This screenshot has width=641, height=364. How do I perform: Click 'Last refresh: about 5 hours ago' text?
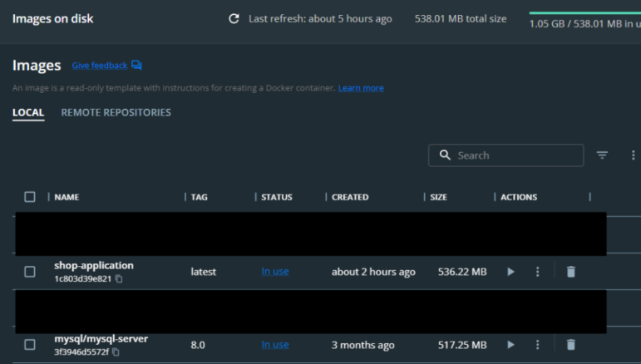tap(320, 19)
